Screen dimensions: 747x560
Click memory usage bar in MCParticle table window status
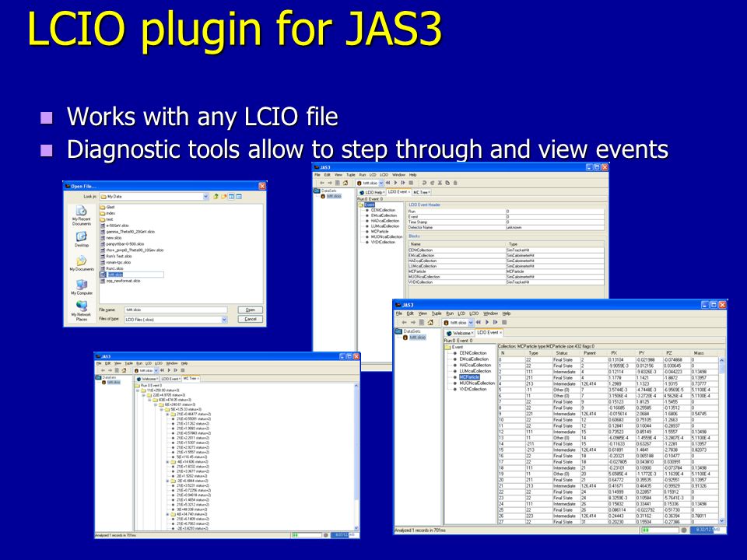(707, 530)
